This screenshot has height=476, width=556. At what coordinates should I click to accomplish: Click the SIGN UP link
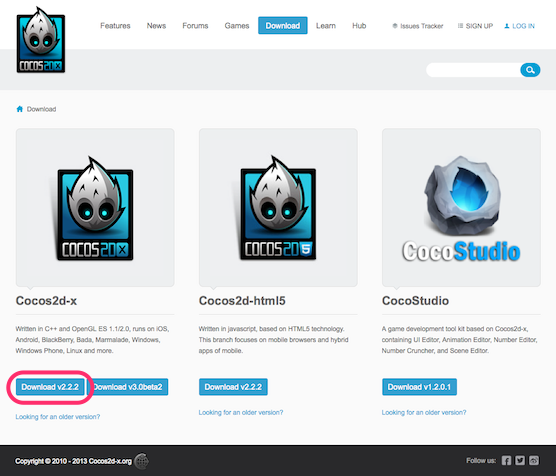click(x=479, y=26)
